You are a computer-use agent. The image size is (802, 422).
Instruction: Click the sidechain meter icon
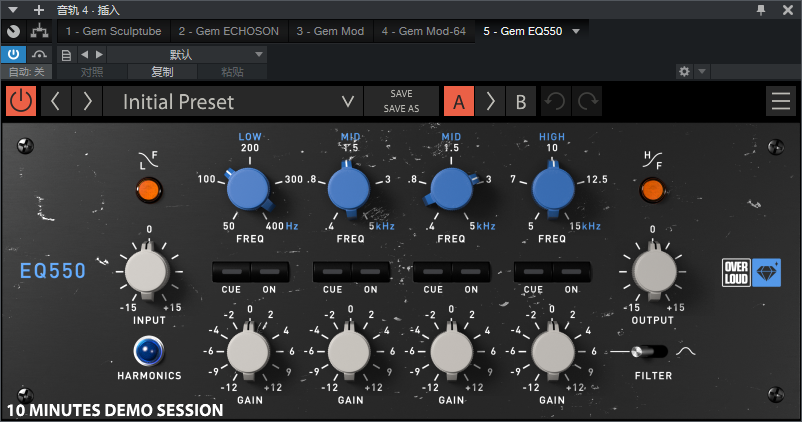pyautogui.click(x=39, y=54)
